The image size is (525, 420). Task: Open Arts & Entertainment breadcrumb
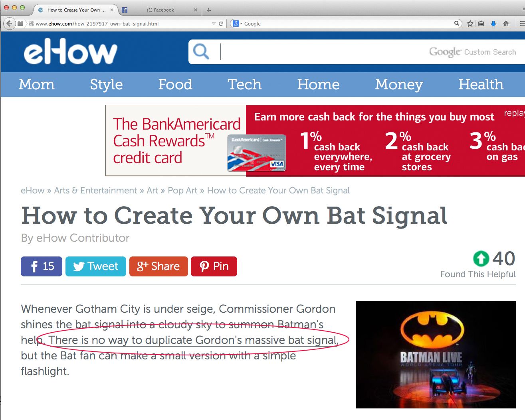click(x=95, y=191)
